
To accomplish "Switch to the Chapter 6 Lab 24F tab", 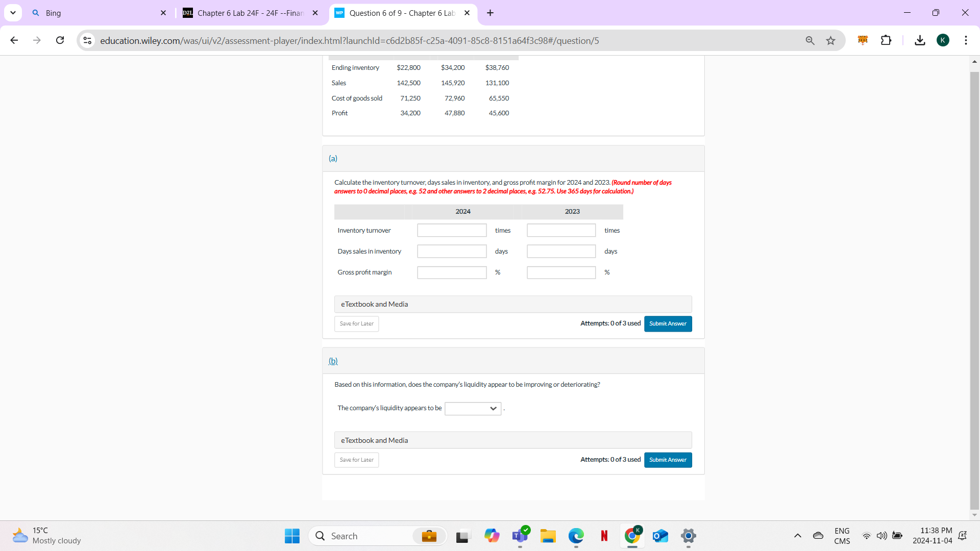I will click(245, 13).
